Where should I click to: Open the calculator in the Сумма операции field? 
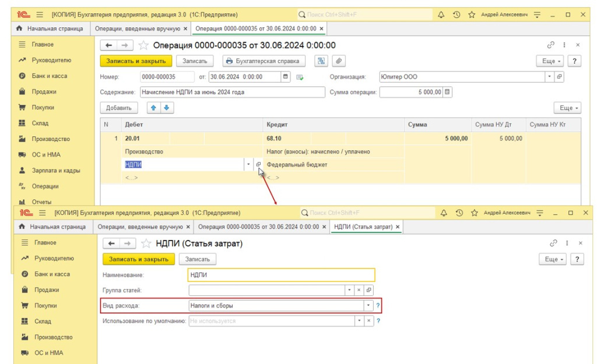point(447,92)
